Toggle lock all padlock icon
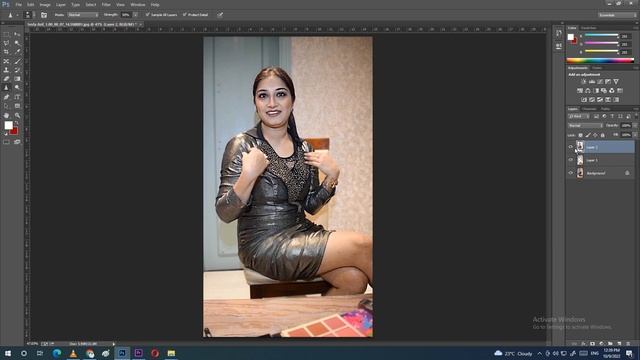 click(602, 135)
